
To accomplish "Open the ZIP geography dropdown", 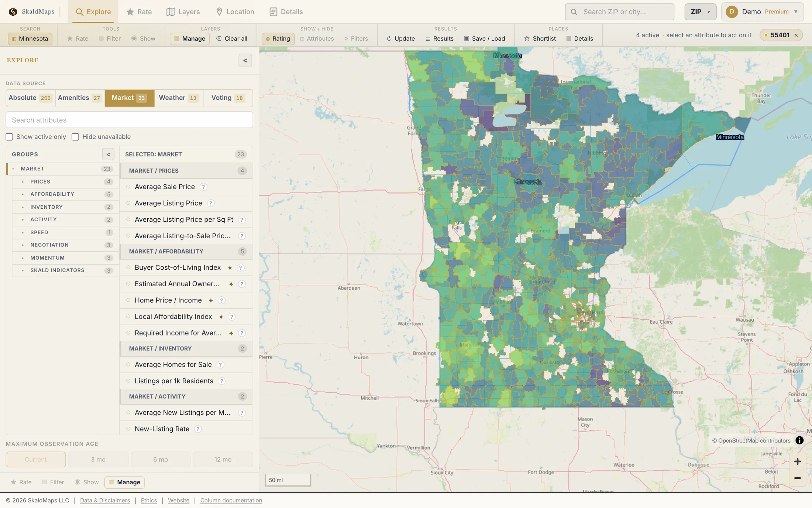I will pos(700,12).
